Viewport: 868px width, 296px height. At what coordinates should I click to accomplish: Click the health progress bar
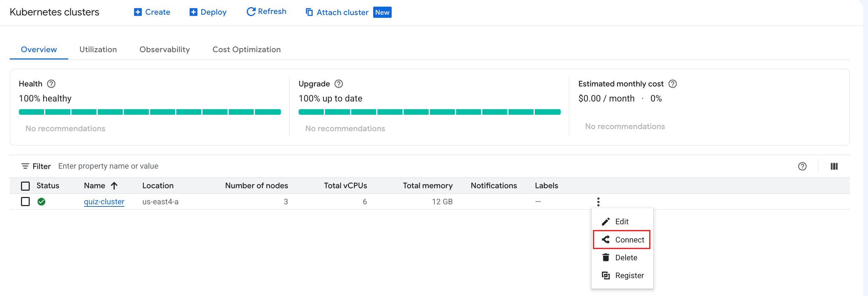[150, 112]
